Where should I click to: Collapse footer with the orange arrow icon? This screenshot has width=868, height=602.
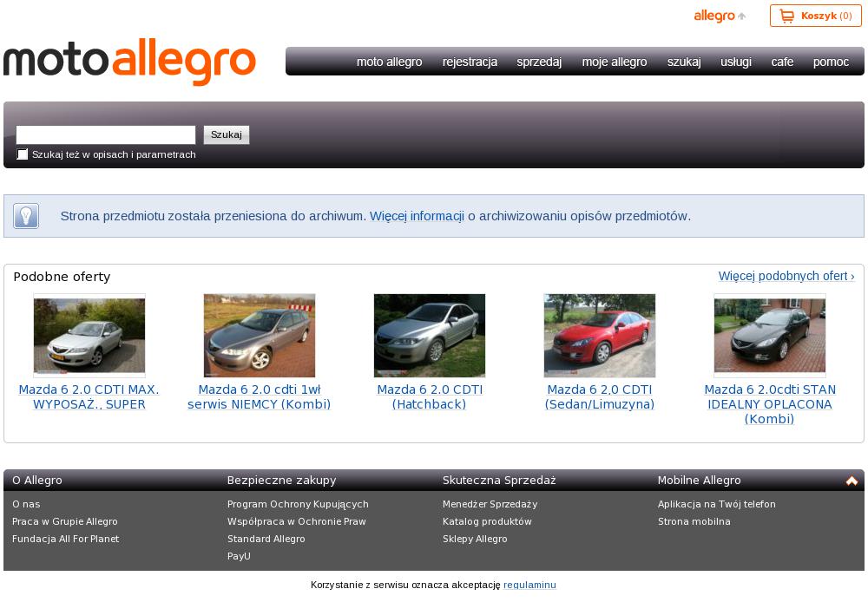point(852,481)
